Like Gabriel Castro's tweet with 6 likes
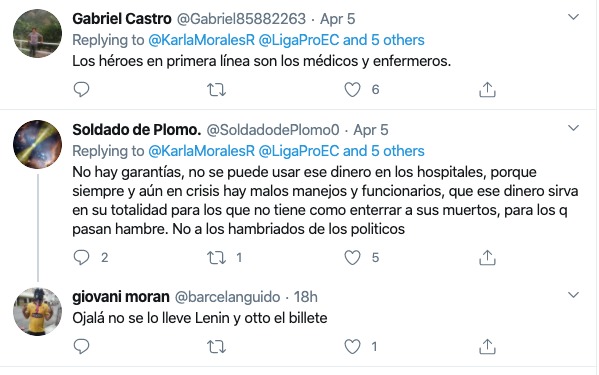This screenshot has width=599, height=375. coord(352,90)
